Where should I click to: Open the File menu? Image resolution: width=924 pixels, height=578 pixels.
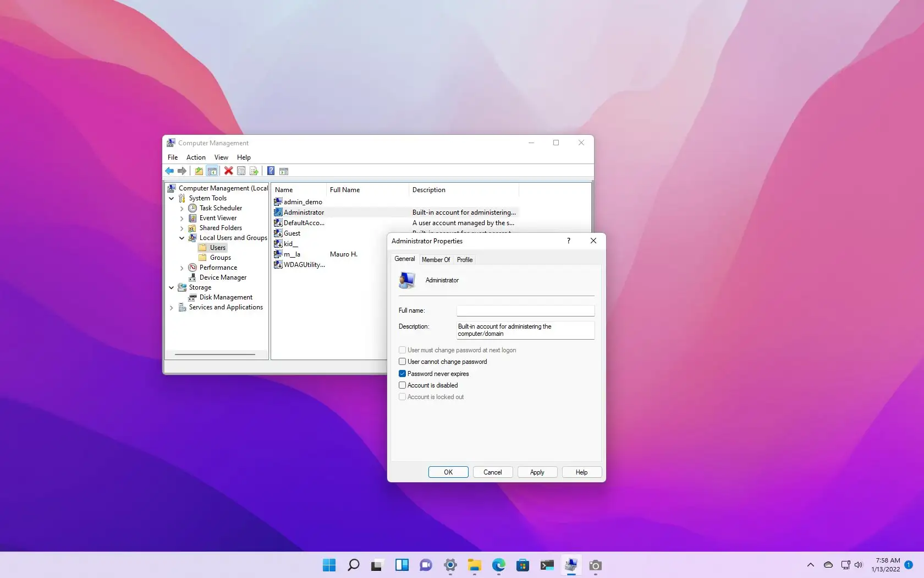(173, 157)
